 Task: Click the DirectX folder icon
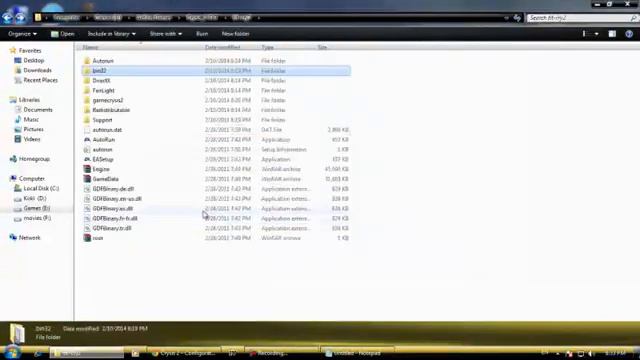87,80
